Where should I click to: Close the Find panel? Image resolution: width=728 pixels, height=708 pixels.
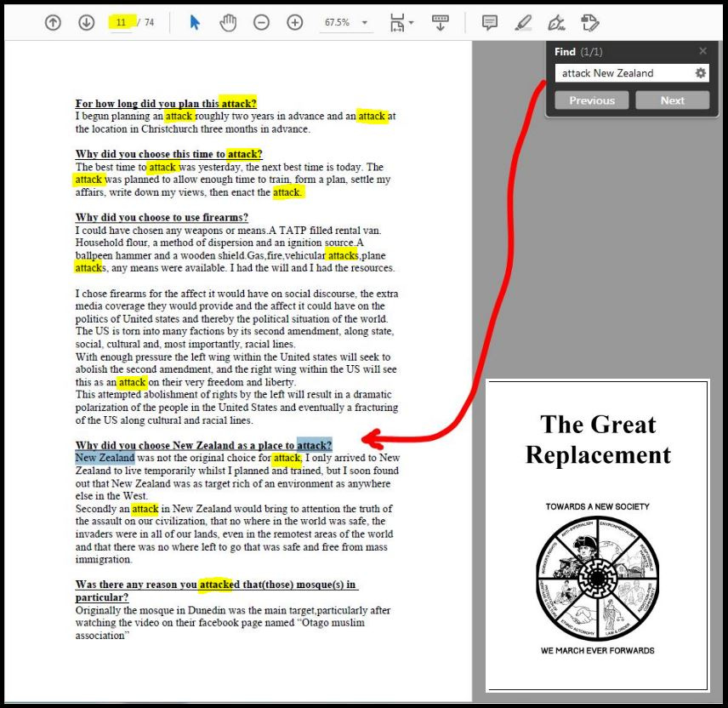coord(703,51)
